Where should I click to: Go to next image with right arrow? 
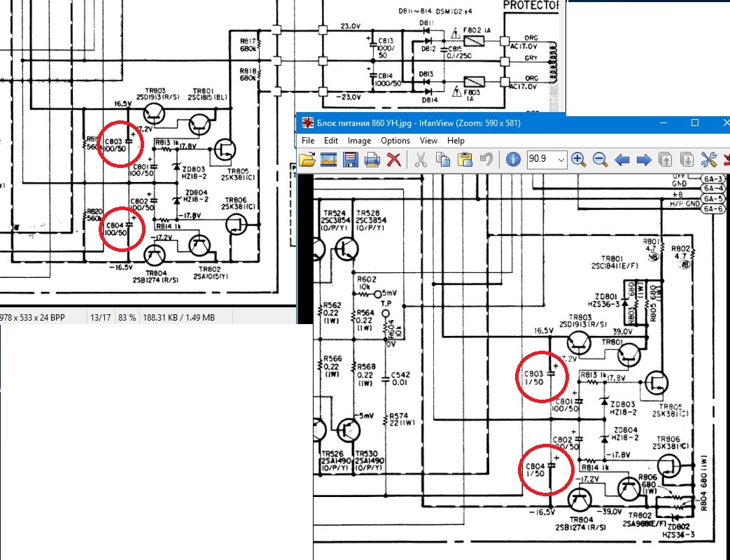643,160
